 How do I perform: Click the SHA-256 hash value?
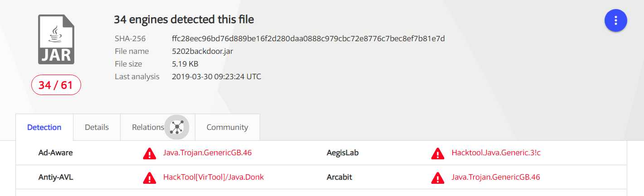pos(308,38)
